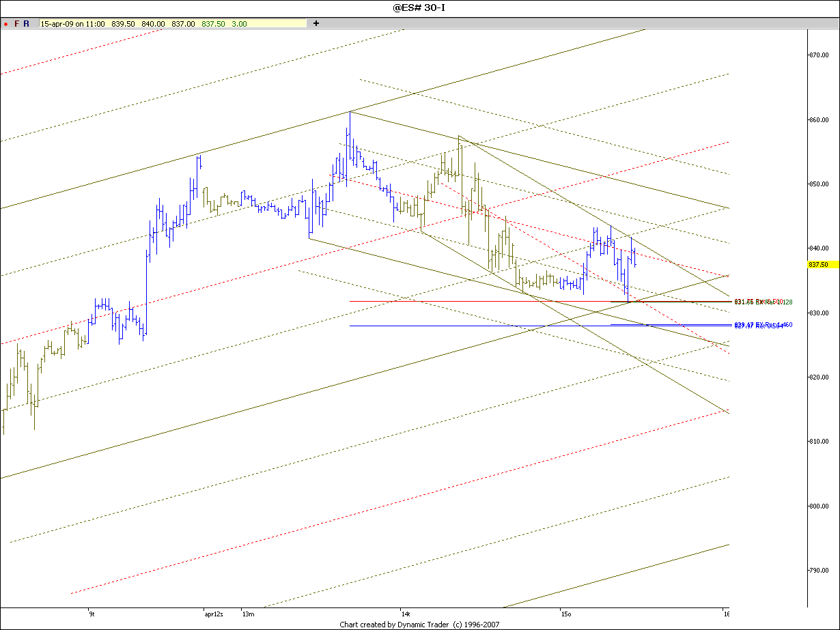840x630 pixels.
Task: Click the 820.00 price axis label
Action: point(819,377)
